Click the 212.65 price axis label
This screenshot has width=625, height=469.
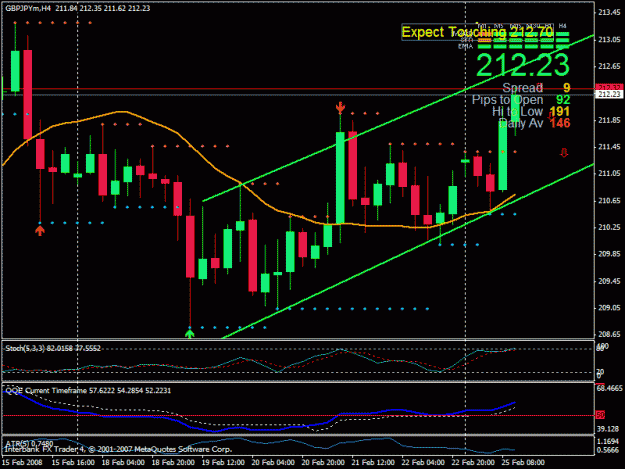(x=609, y=66)
